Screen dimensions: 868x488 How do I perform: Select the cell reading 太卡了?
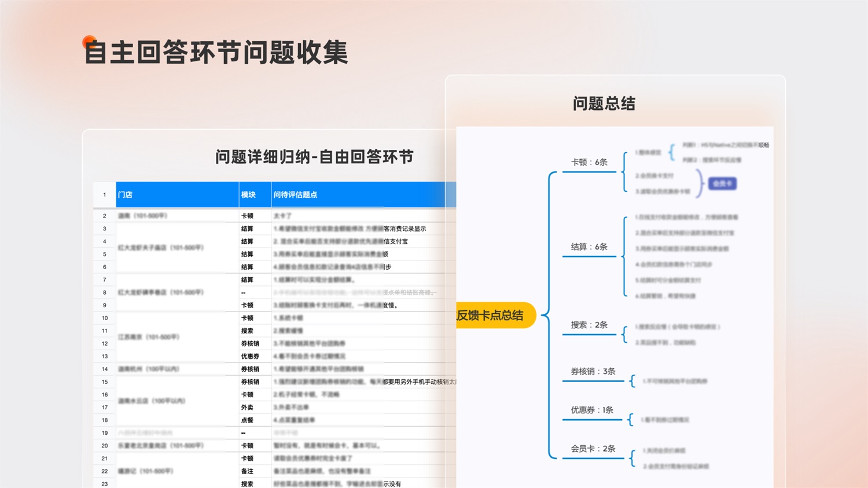pyautogui.click(x=282, y=216)
